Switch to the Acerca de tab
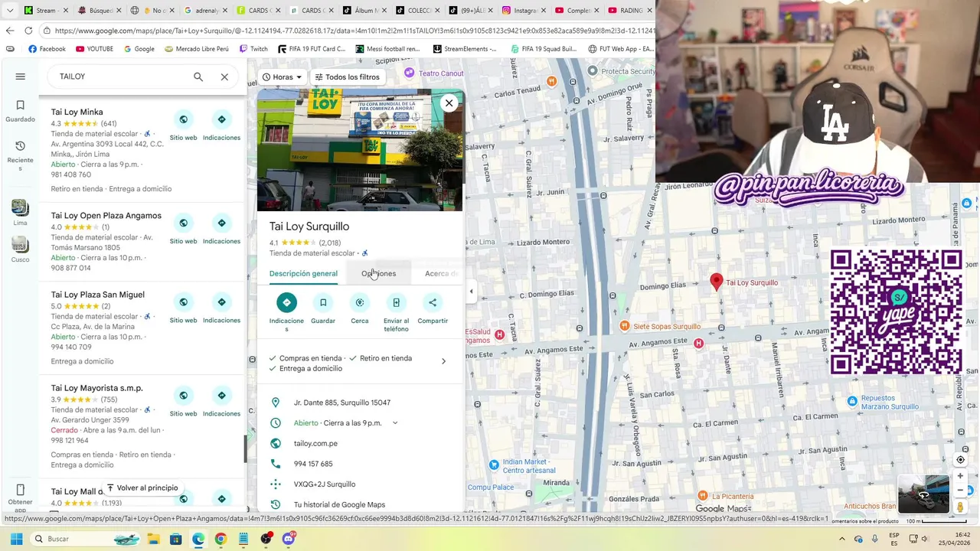 pyautogui.click(x=442, y=273)
